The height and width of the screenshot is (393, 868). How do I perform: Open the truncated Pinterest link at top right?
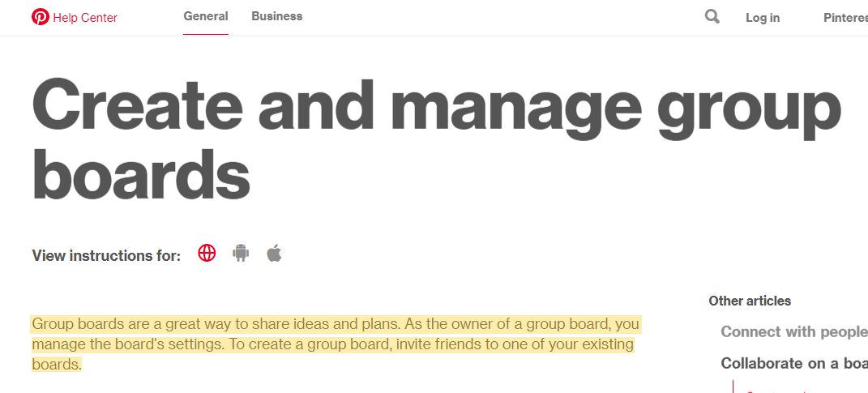click(845, 18)
